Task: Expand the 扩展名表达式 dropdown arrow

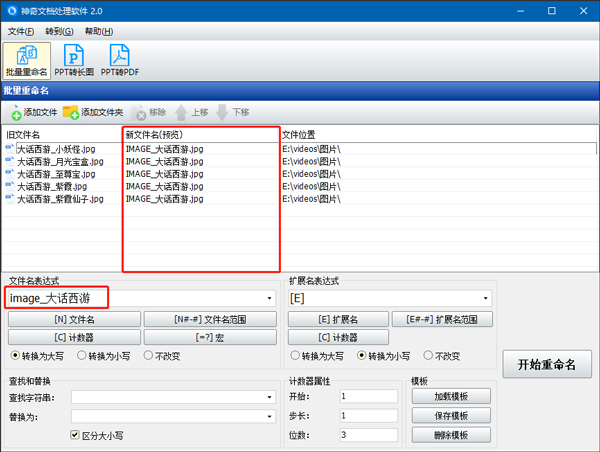Action: coord(486,298)
